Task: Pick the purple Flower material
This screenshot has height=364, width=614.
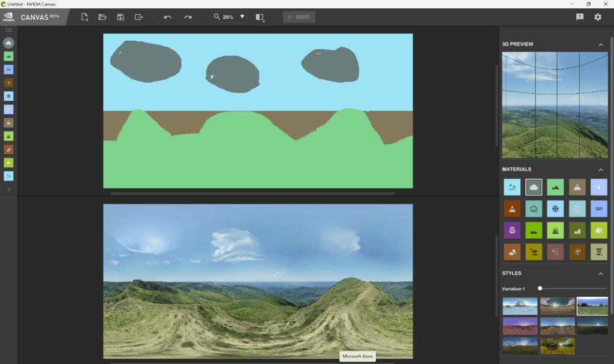Action: point(512,230)
